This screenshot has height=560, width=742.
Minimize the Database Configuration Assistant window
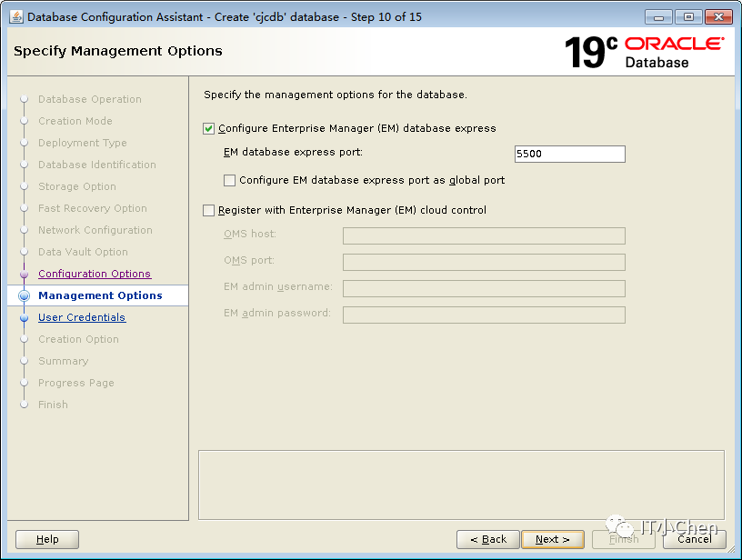click(658, 17)
